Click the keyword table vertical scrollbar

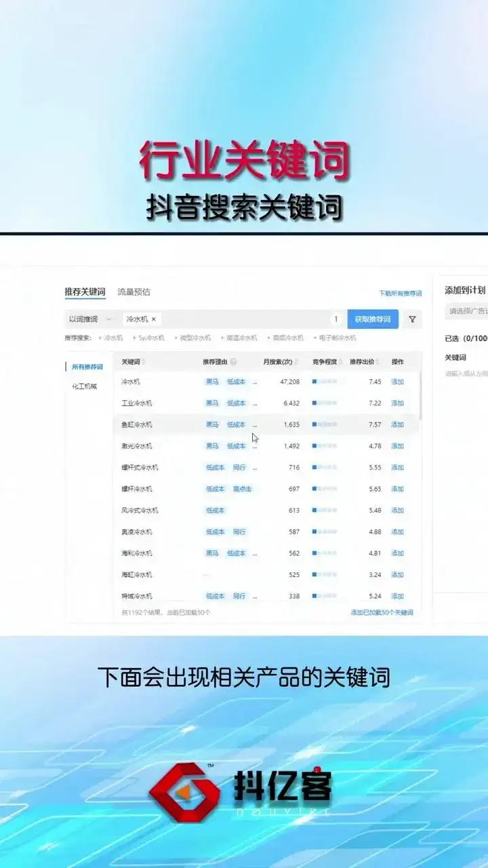click(x=420, y=397)
